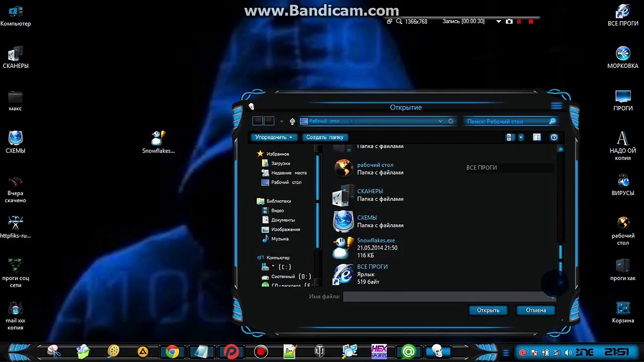Change the file view layout icon
The width and height of the screenshot is (644, 362).
tap(510, 137)
